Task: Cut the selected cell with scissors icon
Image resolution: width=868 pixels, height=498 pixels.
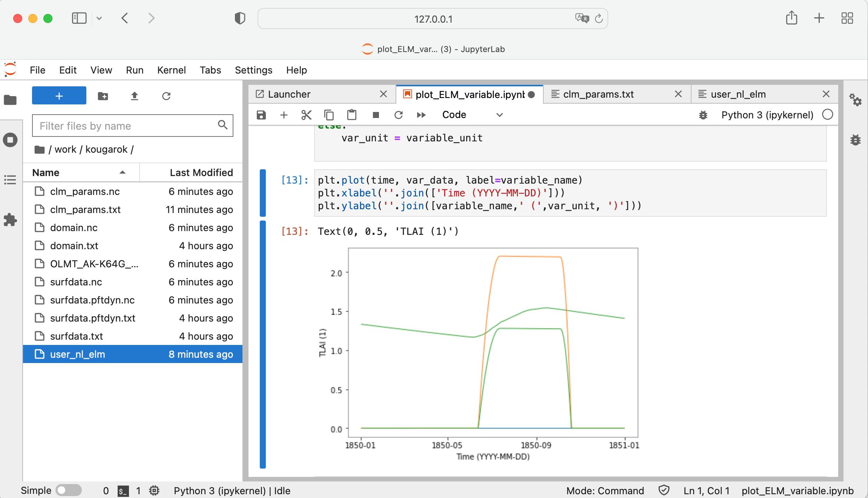Action: [306, 115]
